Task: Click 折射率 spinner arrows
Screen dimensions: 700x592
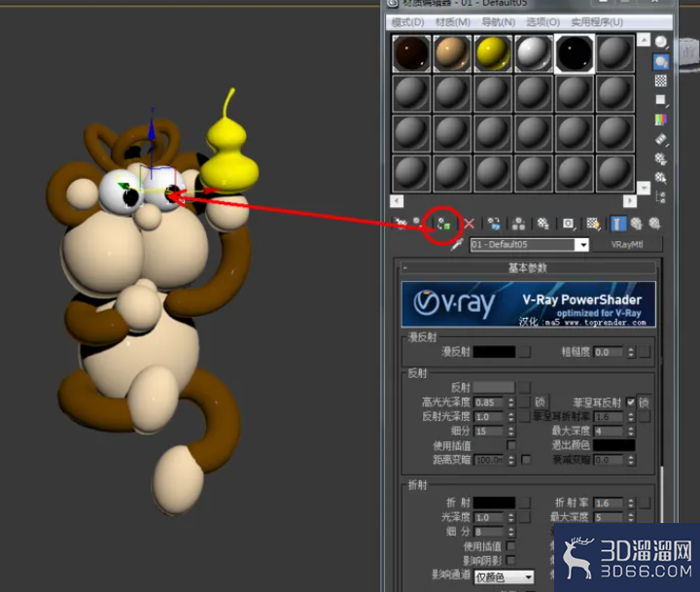Action: coord(630,504)
